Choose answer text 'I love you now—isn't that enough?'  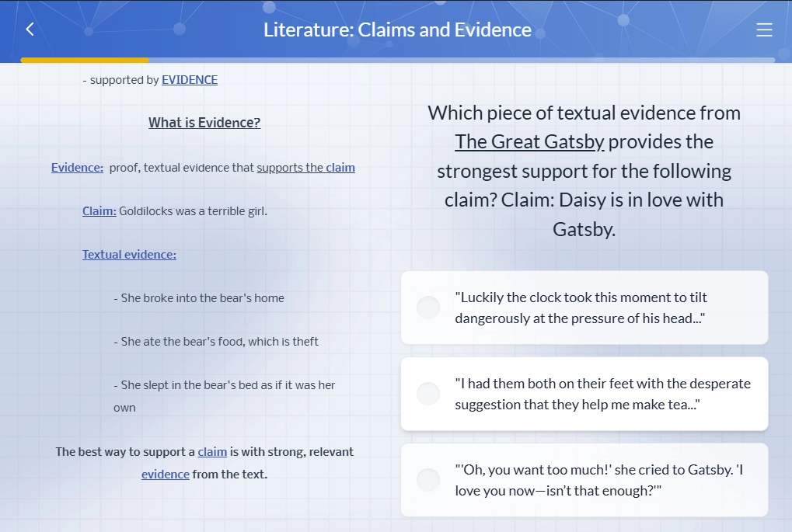[x=599, y=481]
